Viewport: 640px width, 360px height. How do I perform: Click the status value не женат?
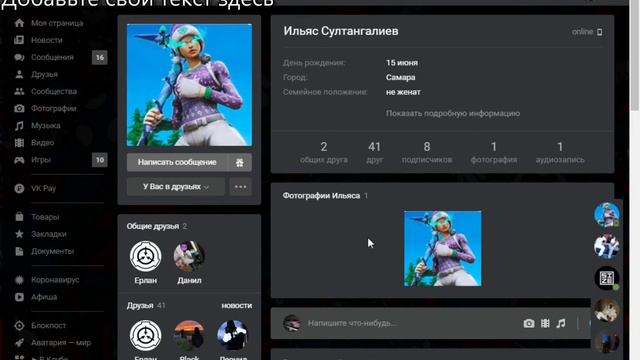click(x=403, y=92)
